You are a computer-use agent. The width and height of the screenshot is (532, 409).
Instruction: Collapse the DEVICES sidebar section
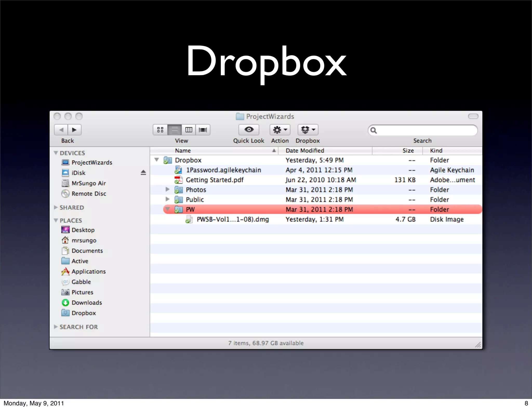56,153
